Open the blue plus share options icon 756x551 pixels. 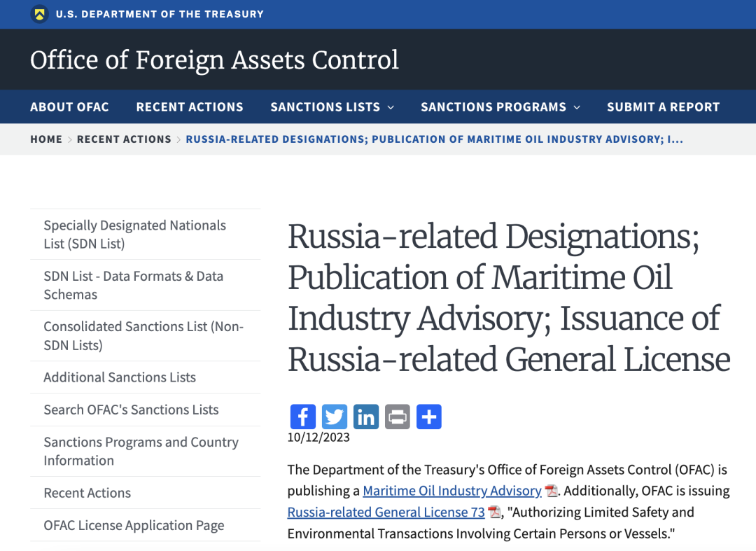click(428, 417)
